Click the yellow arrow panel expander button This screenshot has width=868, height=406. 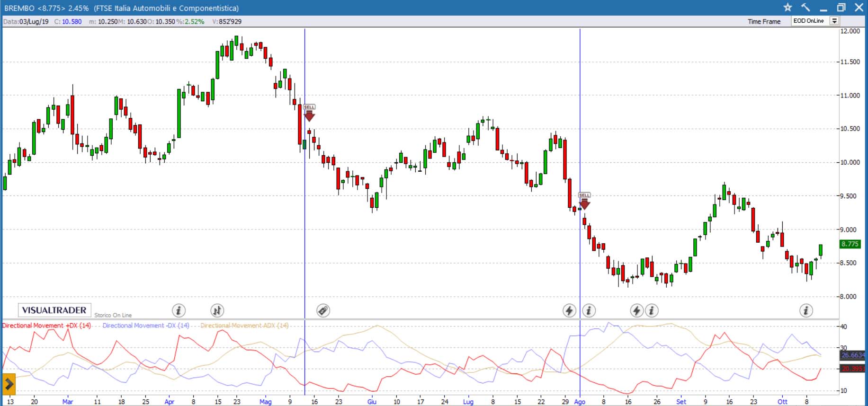click(x=9, y=384)
